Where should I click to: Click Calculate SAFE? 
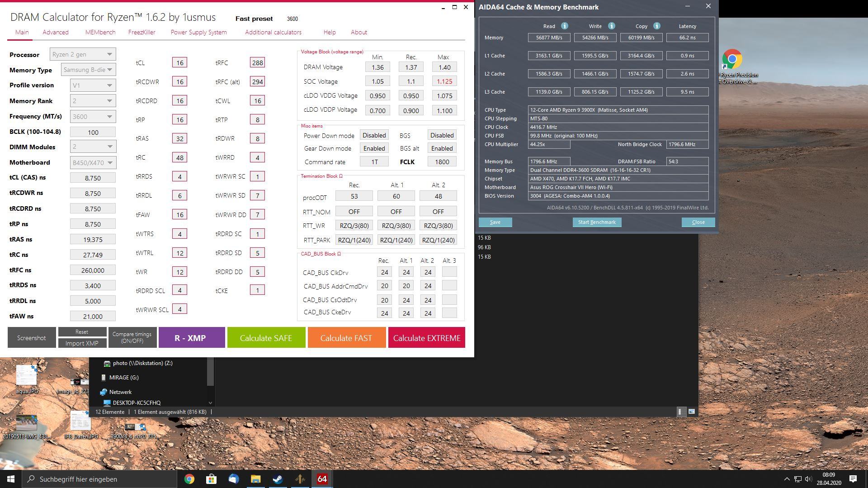[266, 338]
